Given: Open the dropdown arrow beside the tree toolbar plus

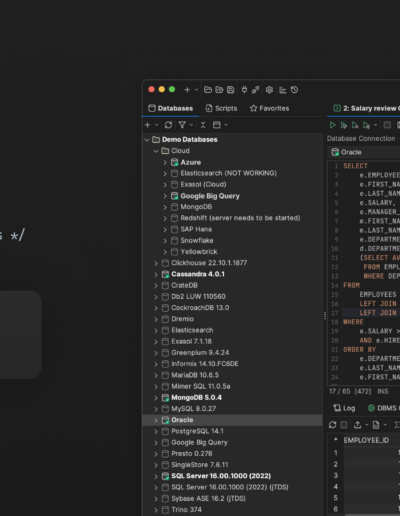Looking at the screenshot, I should click(156, 125).
